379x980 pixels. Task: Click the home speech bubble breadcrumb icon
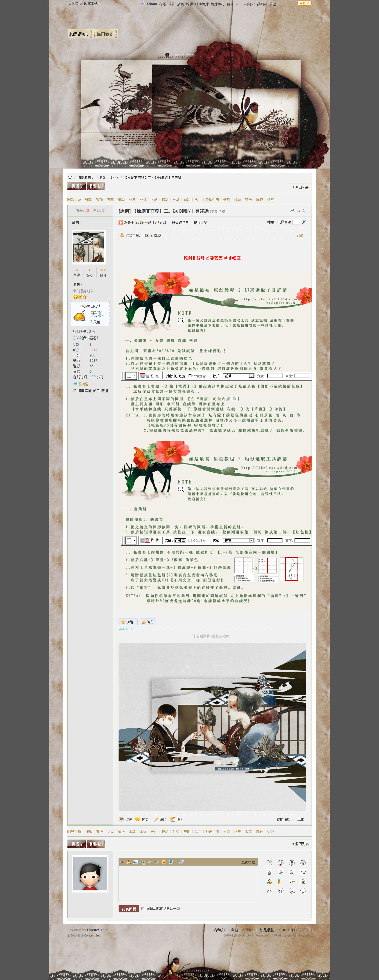point(70,178)
